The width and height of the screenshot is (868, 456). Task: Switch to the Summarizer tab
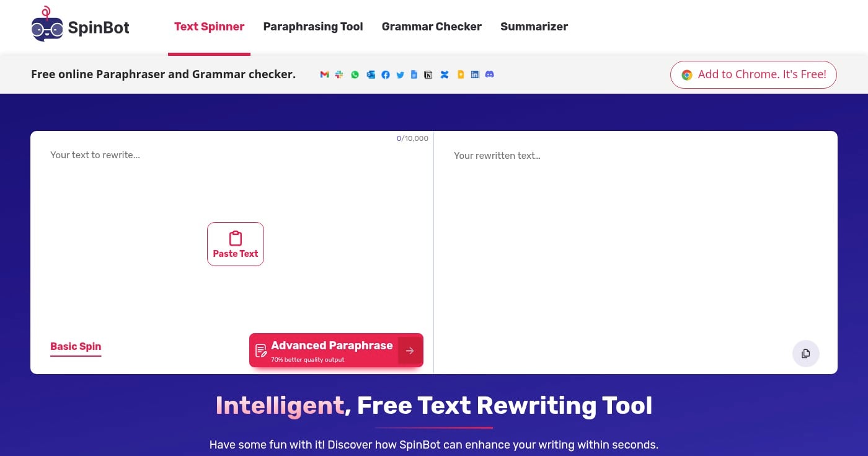click(x=534, y=27)
